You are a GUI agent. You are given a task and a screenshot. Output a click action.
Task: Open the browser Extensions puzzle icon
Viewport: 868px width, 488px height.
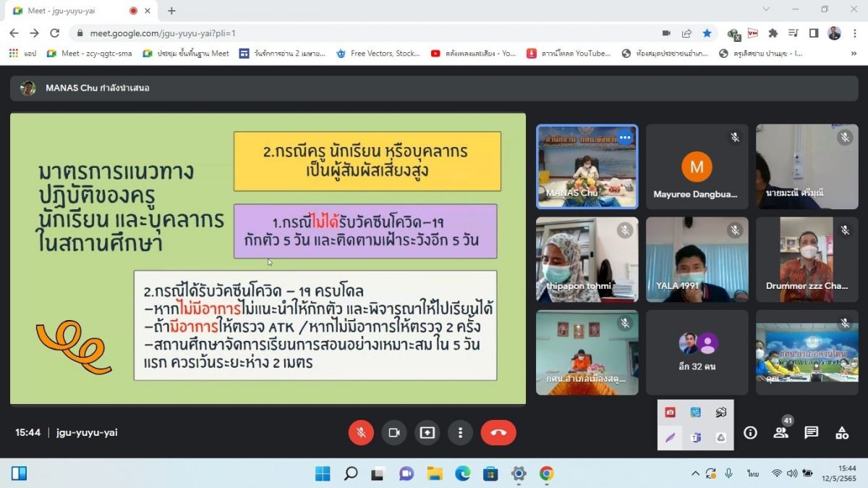point(773,33)
